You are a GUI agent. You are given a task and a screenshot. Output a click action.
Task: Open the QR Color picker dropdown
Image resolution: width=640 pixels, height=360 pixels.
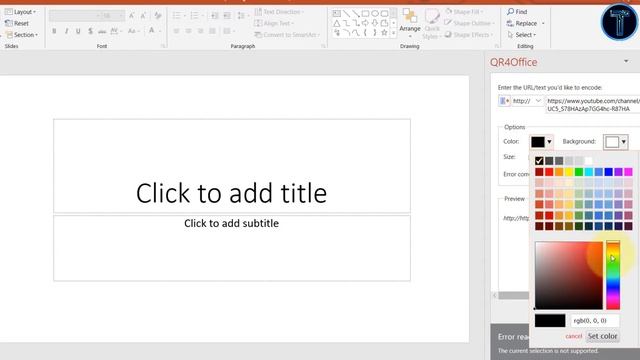coord(542,142)
